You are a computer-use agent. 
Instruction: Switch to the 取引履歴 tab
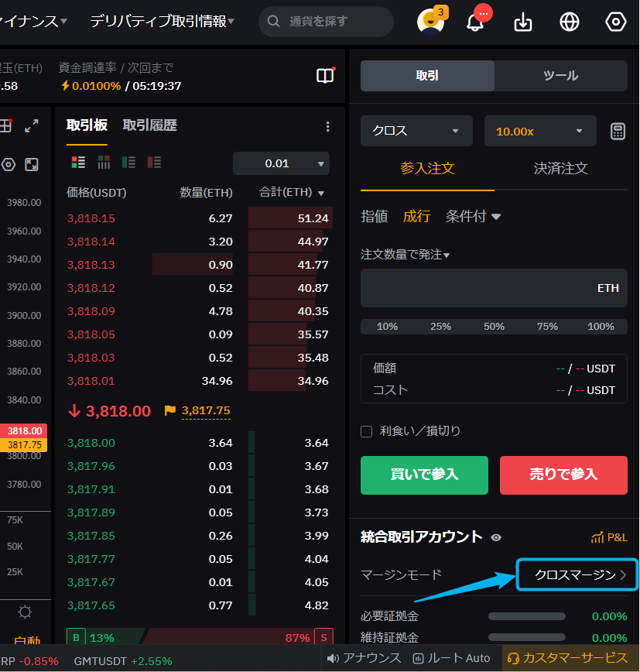[149, 125]
